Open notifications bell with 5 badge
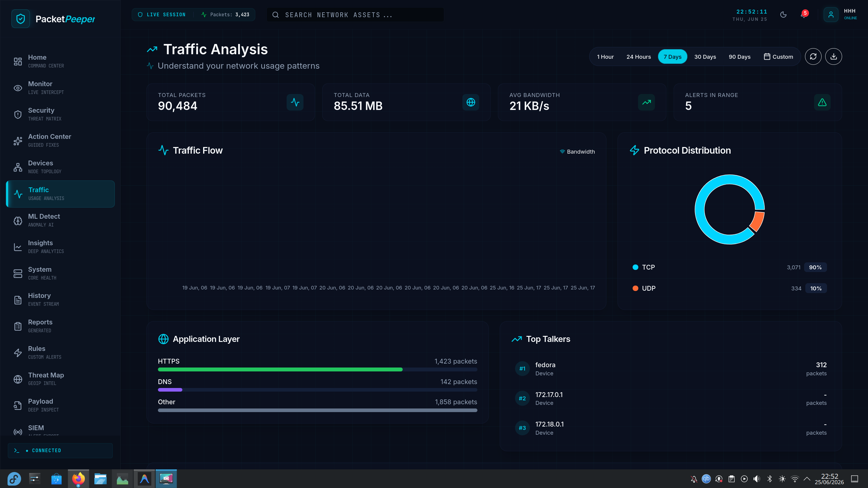Viewport: 868px width, 488px height. (804, 14)
